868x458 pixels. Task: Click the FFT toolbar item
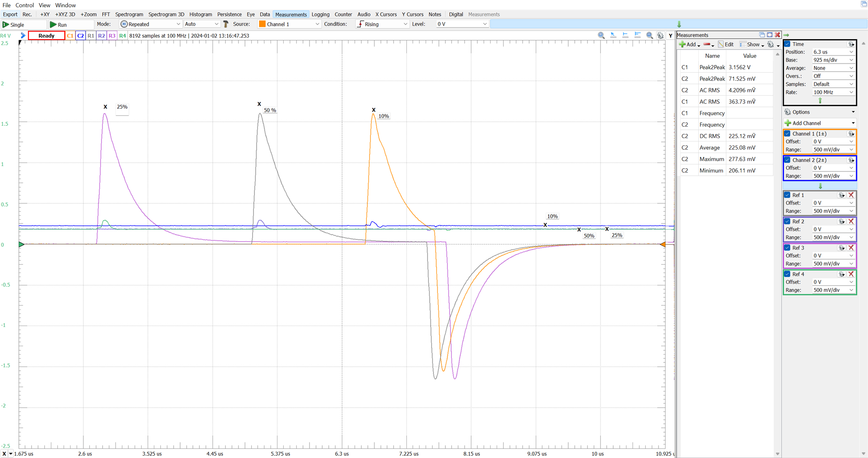106,14
